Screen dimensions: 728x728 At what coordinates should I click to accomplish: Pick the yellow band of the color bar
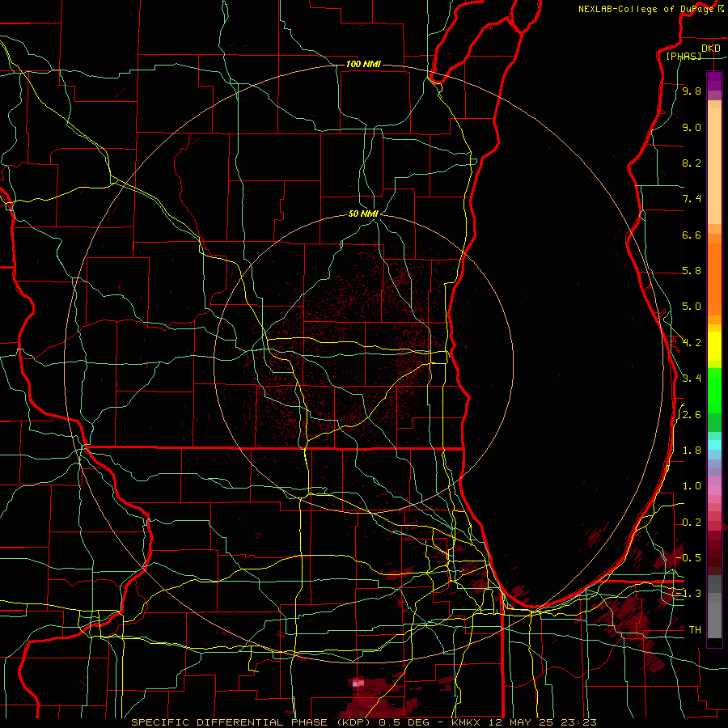714,346
